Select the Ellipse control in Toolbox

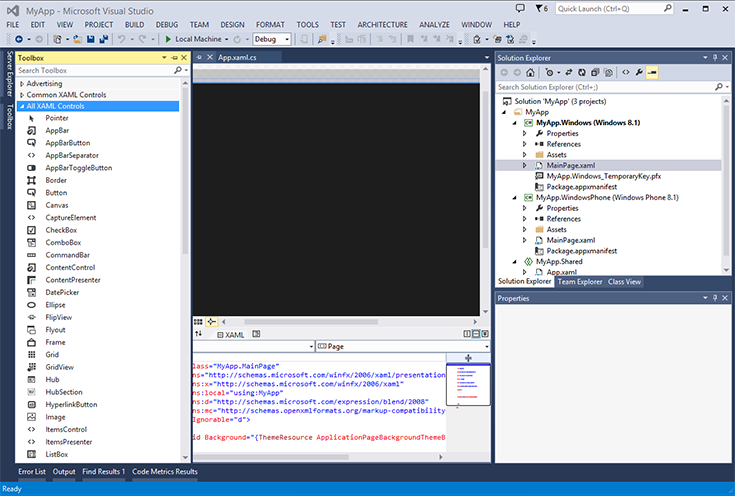(x=55, y=305)
